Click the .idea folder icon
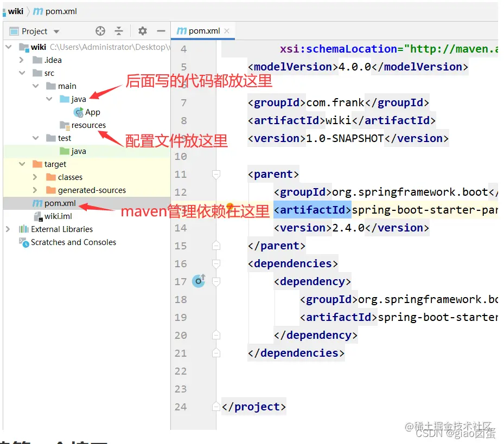 click(37, 60)
